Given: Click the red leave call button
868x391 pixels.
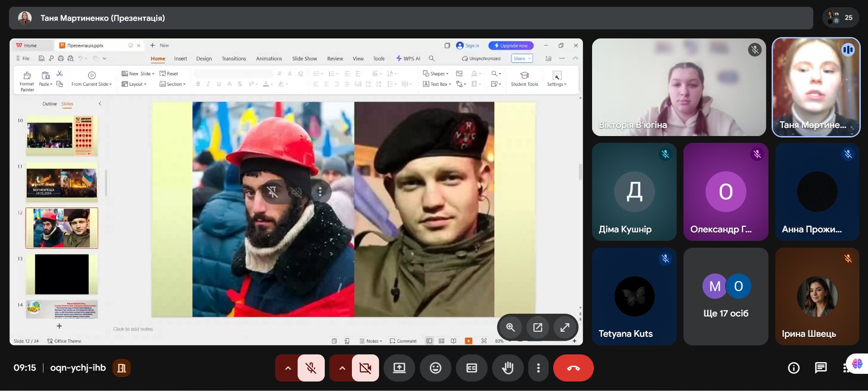Looking at the screenshot, I should click(573, 368).
